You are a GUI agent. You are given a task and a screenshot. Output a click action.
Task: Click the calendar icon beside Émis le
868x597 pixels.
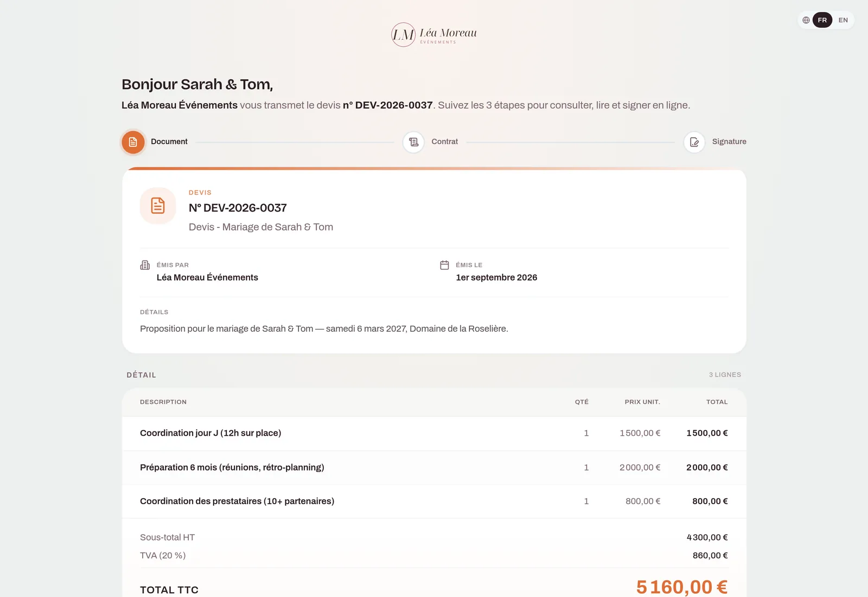444,265
